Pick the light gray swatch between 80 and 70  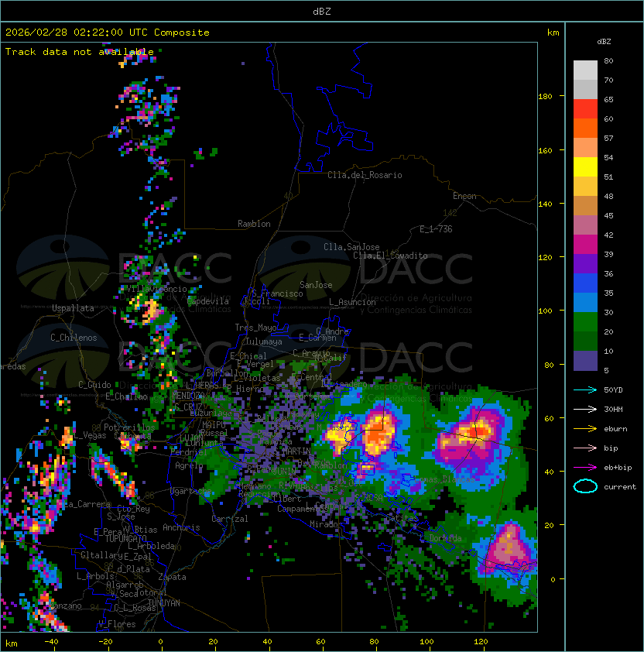(585, 70)
